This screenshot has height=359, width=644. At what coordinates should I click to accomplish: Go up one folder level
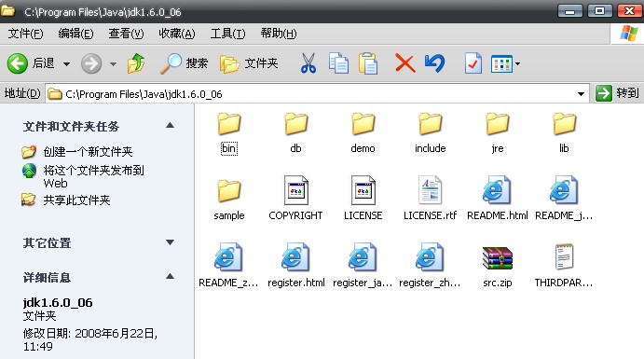[136, 63]
